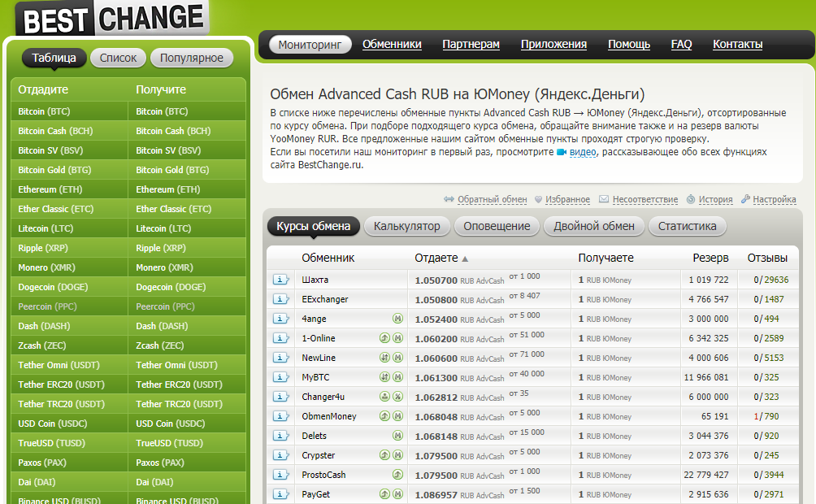Open info icon for ProstoCash row

(x=280, y=475)
